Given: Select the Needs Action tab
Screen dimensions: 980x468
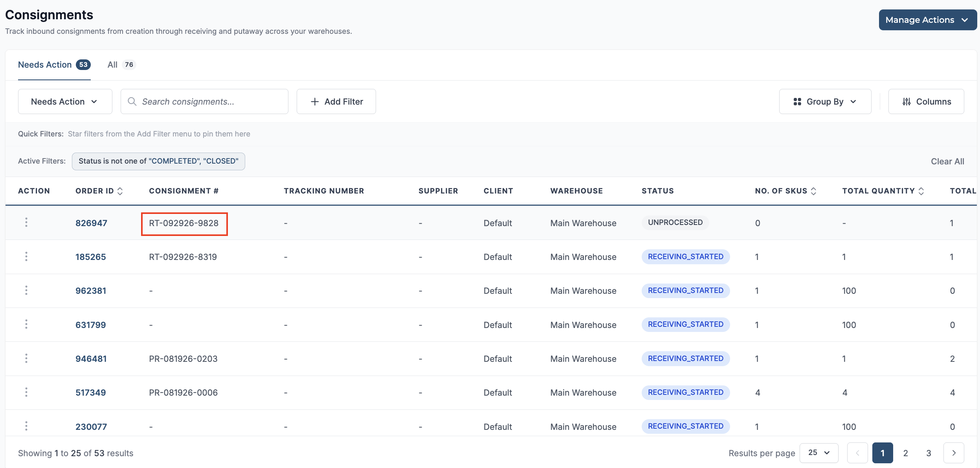Looking at the screenshot, I should pyautogui.click(x=54, y=65).
